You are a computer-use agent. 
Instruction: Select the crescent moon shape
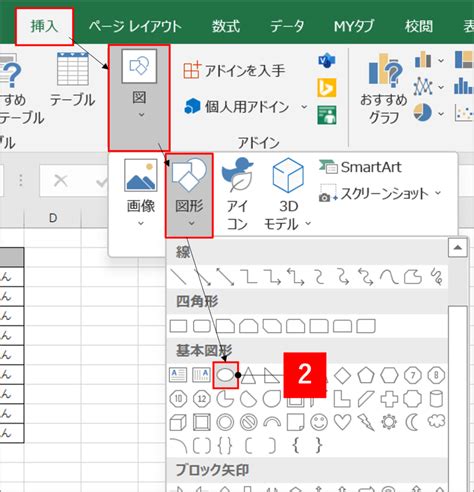click(x=412, y=422)
